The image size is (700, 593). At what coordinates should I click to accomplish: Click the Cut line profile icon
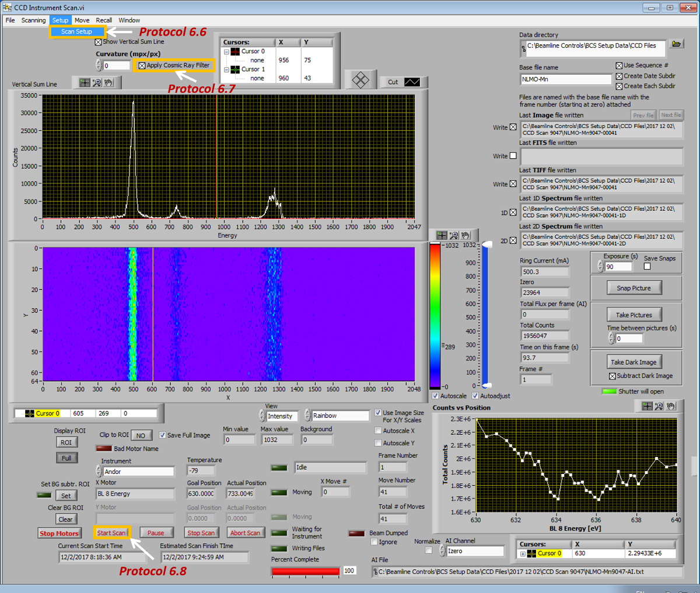tap(412, 82)
